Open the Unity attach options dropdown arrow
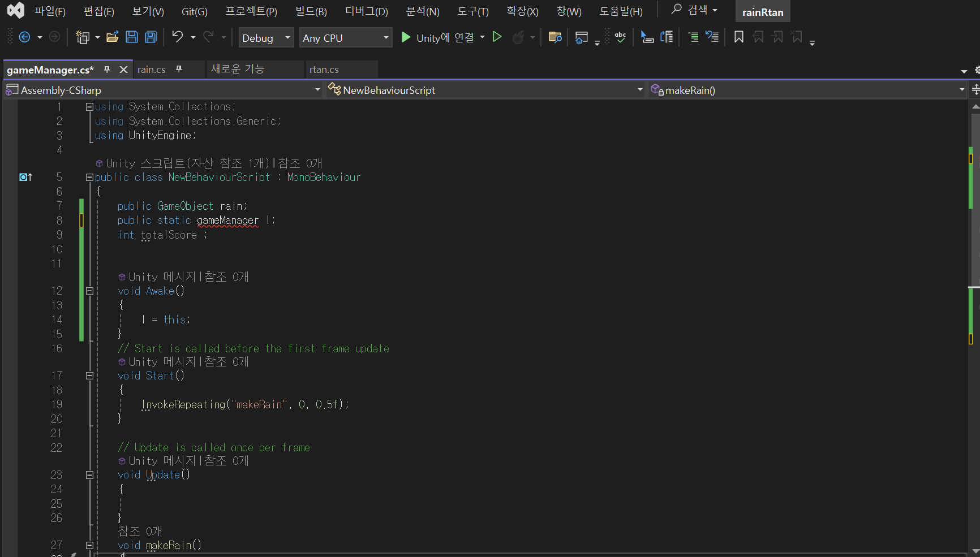This screenshot has width=980, height=557. pyautogui.click(x=482, y=37)
